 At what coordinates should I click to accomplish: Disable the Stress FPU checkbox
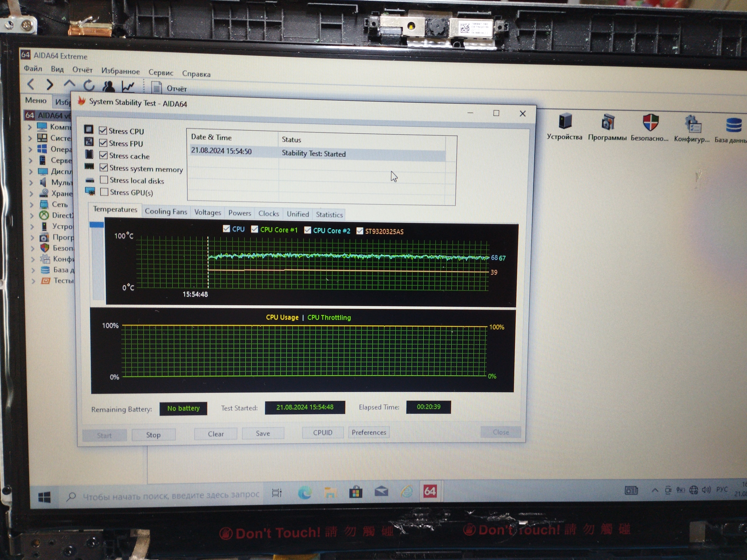[103, 143]
